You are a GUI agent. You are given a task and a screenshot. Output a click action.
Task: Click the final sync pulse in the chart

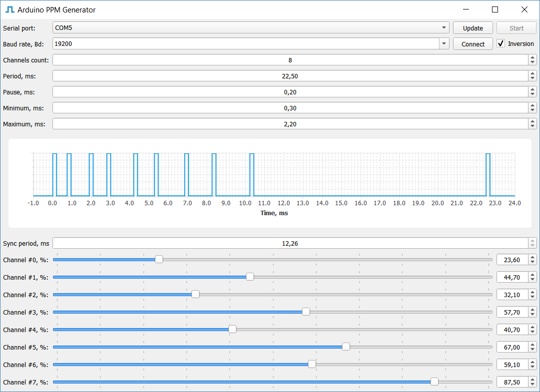pos(487,175)
